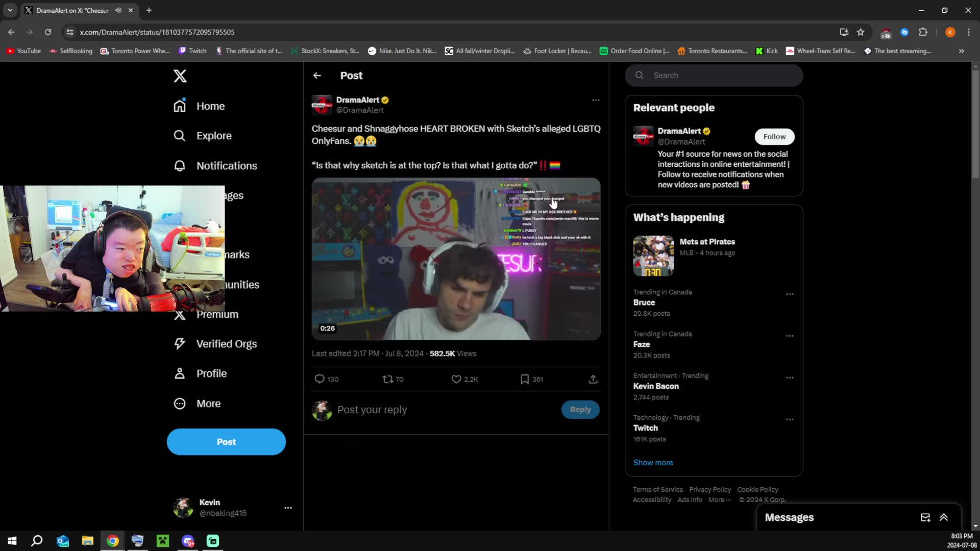Click the reply icon under the post
Screen dimensions: 980x551
pyautogui.click(x=319, y=379)
